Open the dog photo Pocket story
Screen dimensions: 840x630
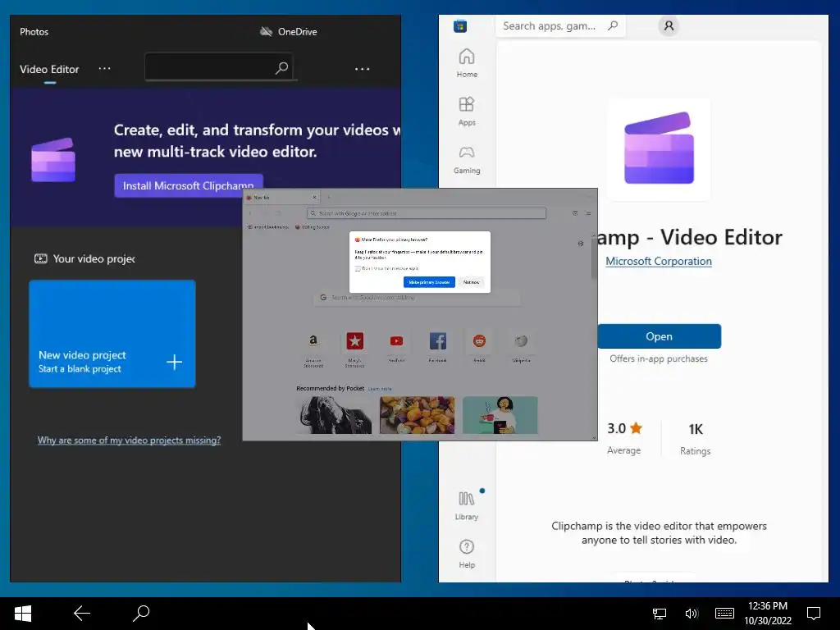[335, 415]
